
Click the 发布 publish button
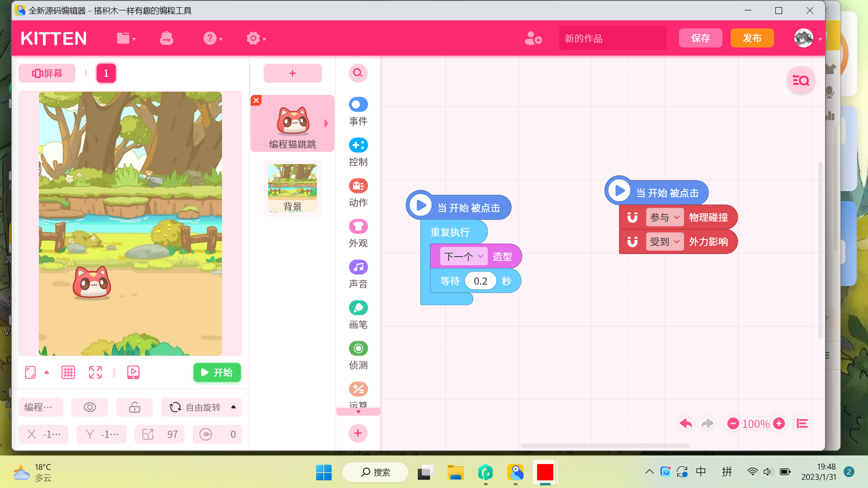tap(752, 38)
